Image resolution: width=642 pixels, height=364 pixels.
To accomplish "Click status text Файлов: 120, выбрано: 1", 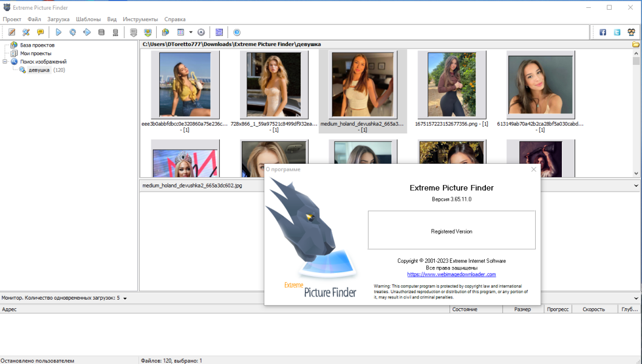I will coord(171,361).
